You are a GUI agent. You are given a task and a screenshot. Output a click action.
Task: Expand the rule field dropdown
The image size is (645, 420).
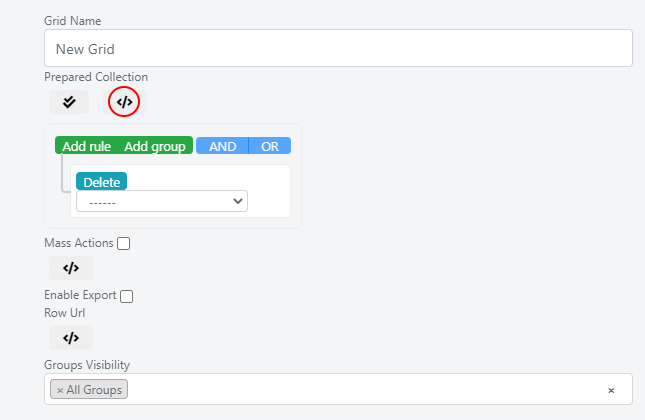point(162,201)
